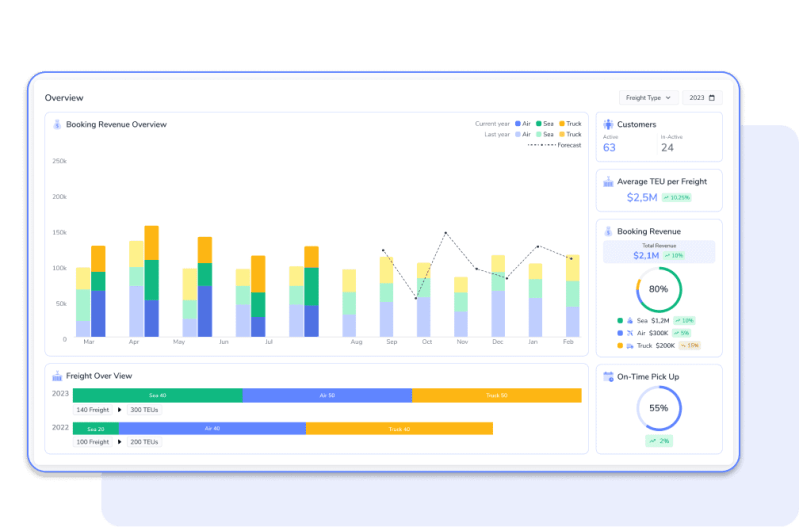This screenshot has width=799, height=527.
Task: Click the 5% badge beside Air $300K
Action: click(681, 333)
